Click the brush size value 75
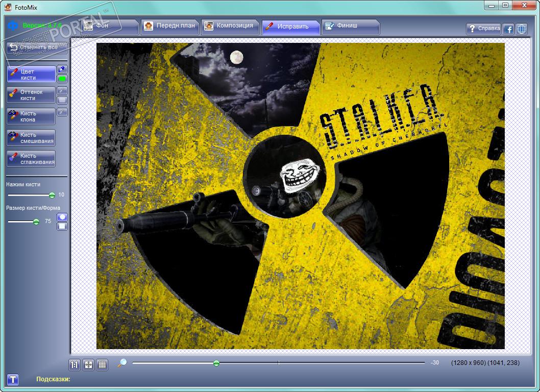 48,221
